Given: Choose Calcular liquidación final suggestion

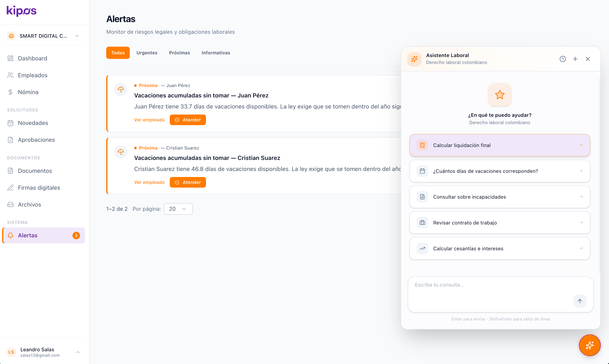Looking at the screenshot, I should click(x=500, y=145).
